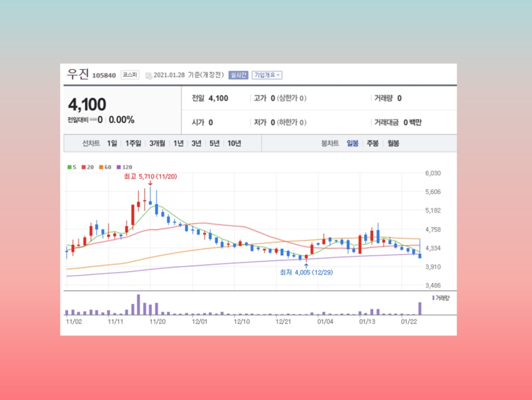
Task: Switch to the 월봉 candle chart
Action: tap(393, 144)
